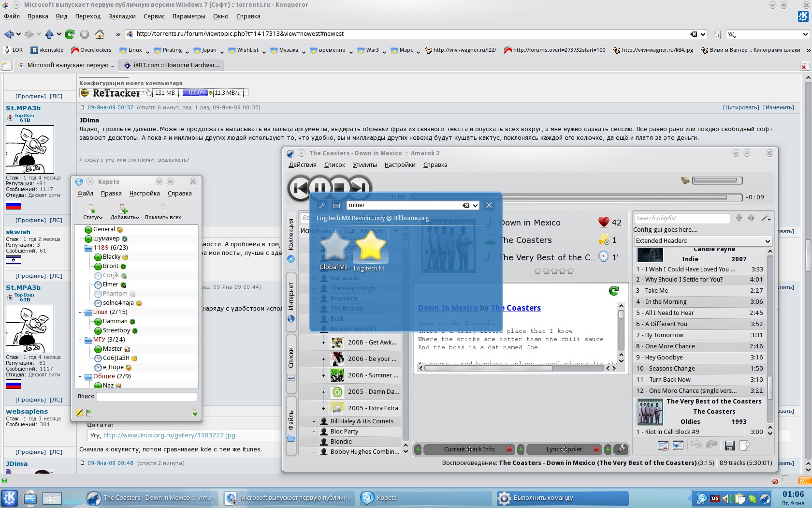The height and width of the screenshot is (508, 812).
Task: Expand Bill Haley & His Comets artist
Action: pyautogui.click(x=314, y=421)
